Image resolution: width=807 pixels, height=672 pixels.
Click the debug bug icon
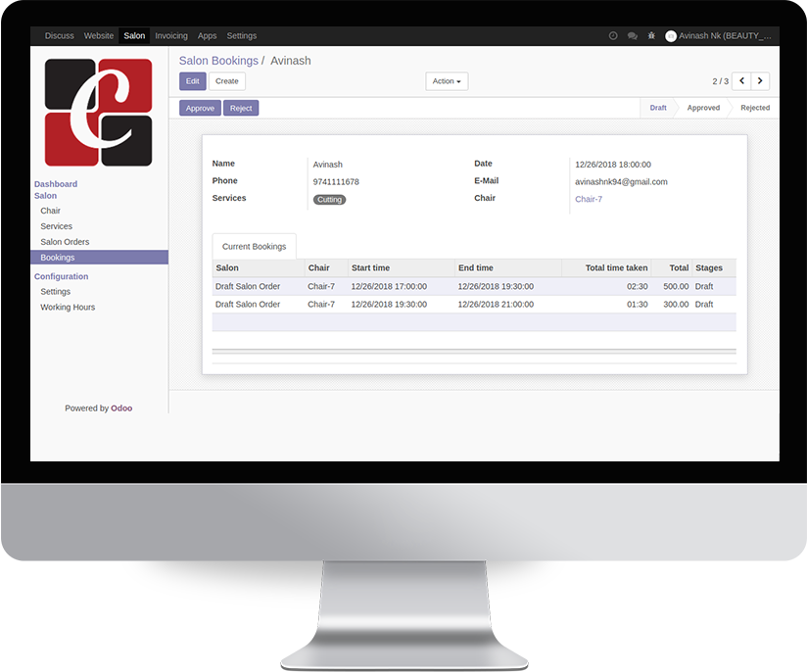651,35
